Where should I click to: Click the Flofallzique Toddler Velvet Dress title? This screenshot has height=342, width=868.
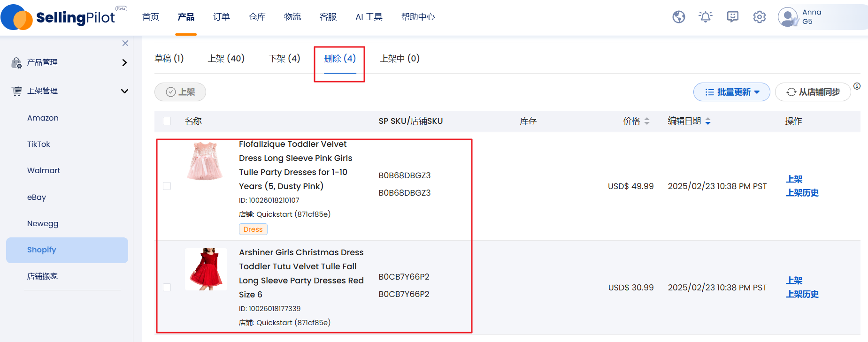click(x=295, y=165)
